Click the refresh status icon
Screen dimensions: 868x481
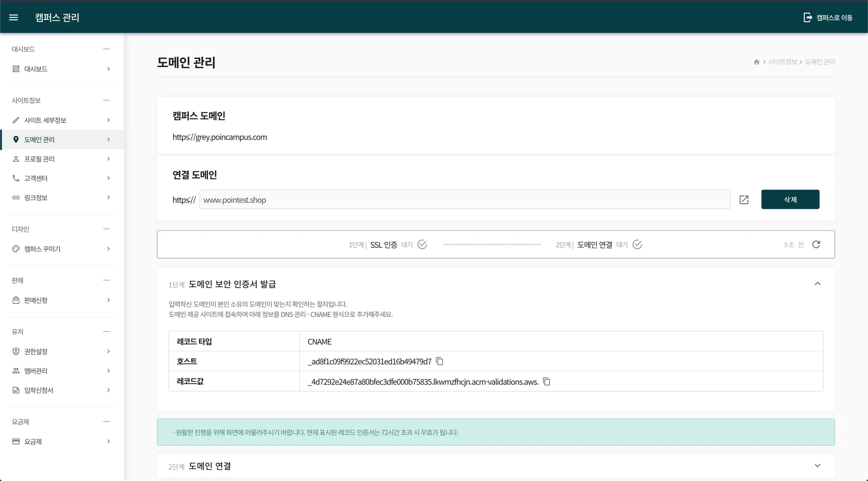point(816,244)
